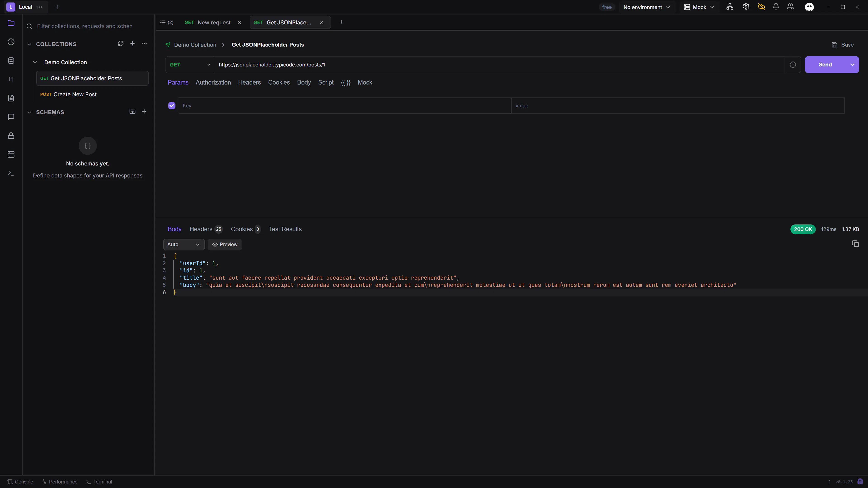This screenshot has width=868, height=488.
Task: Open the lock icon in the left rail
Action: tap(11, 136)
